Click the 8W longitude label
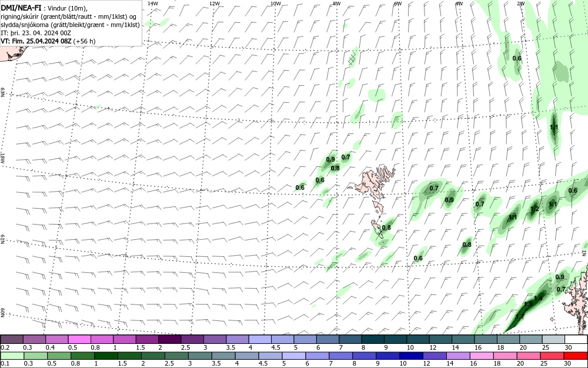 coord(337,4)
